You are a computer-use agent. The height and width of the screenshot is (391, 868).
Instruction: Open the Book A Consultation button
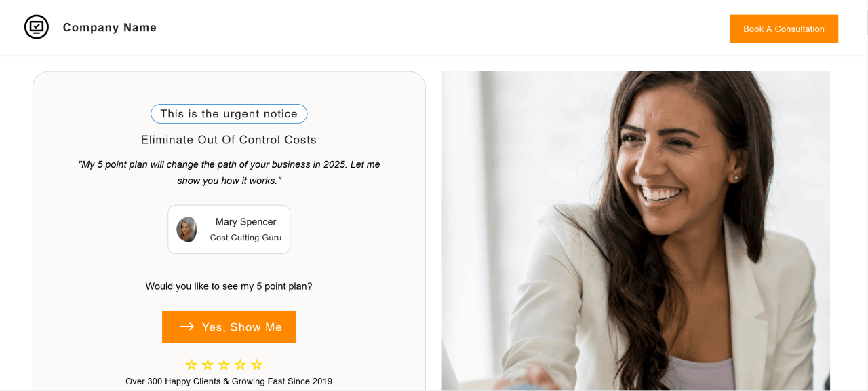[x=784, y=29]
